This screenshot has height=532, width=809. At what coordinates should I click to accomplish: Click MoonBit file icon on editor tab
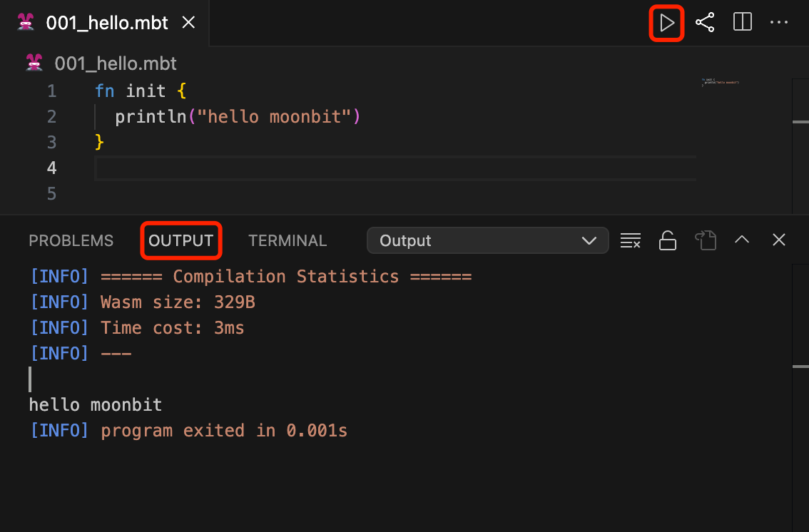tap(26, 23)
